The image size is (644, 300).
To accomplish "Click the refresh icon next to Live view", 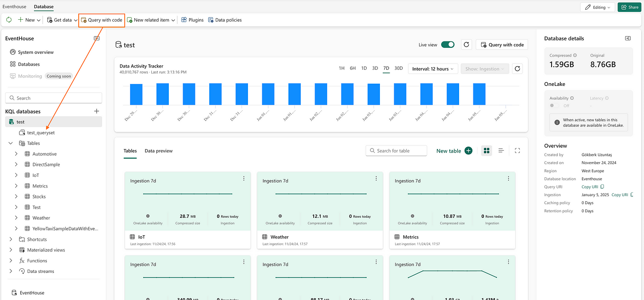I will (466, 45).
